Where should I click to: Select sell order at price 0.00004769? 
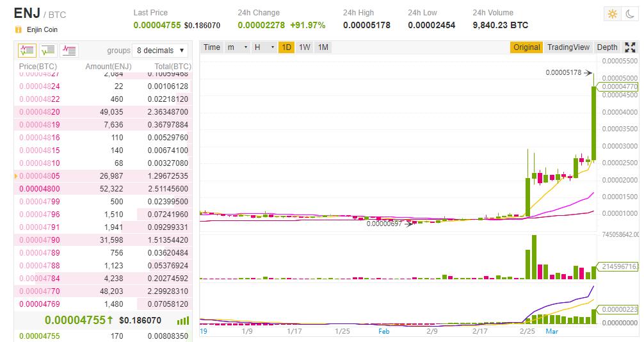103,304
